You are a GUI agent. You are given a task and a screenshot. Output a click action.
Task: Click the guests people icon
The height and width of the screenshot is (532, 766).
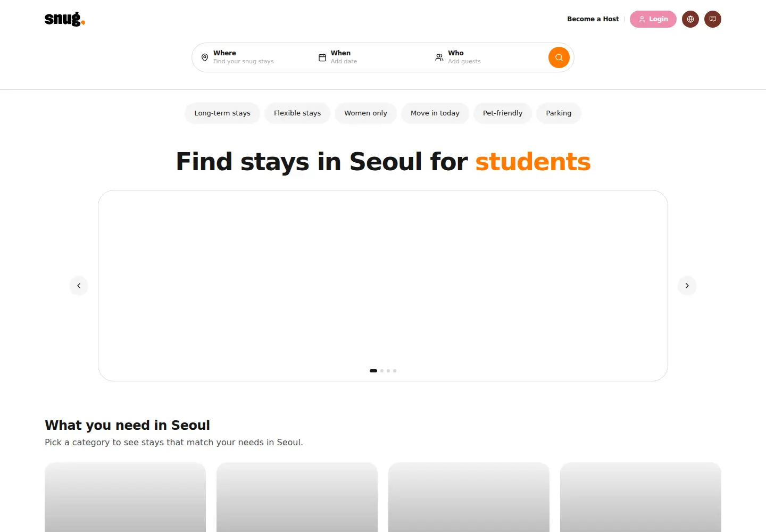coord(439,57)
